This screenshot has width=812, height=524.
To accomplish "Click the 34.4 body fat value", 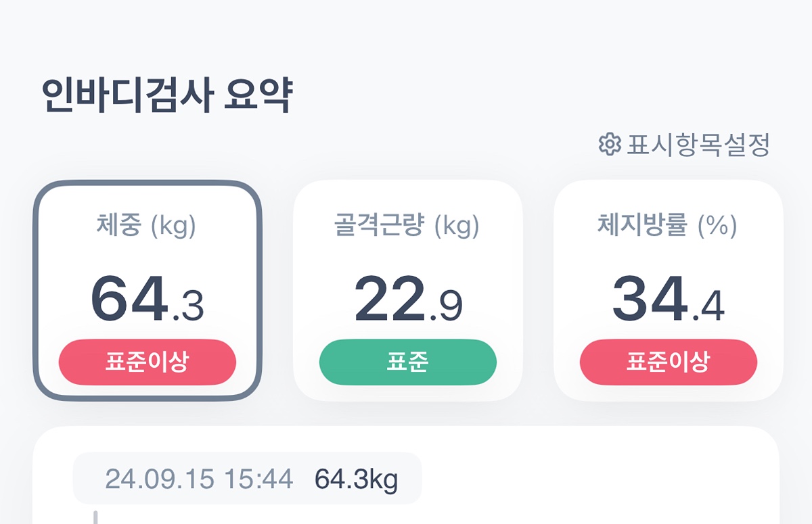I will 667,300.
